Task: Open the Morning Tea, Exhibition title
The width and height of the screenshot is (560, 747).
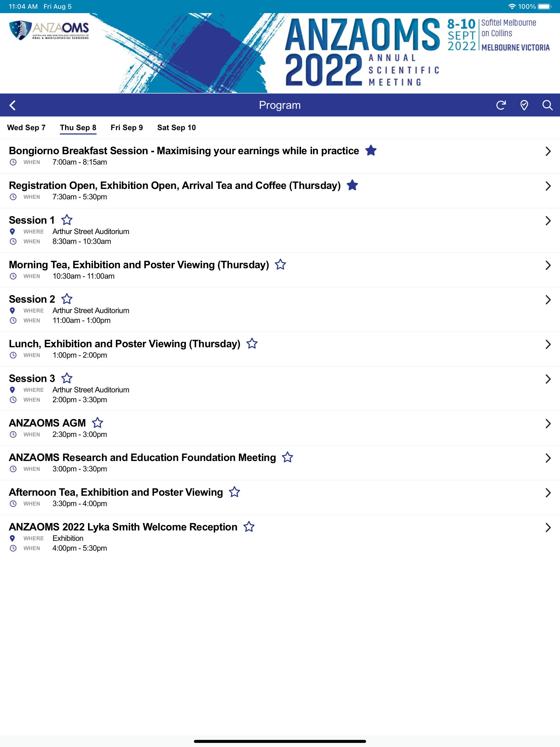Action: click(139, 265)
